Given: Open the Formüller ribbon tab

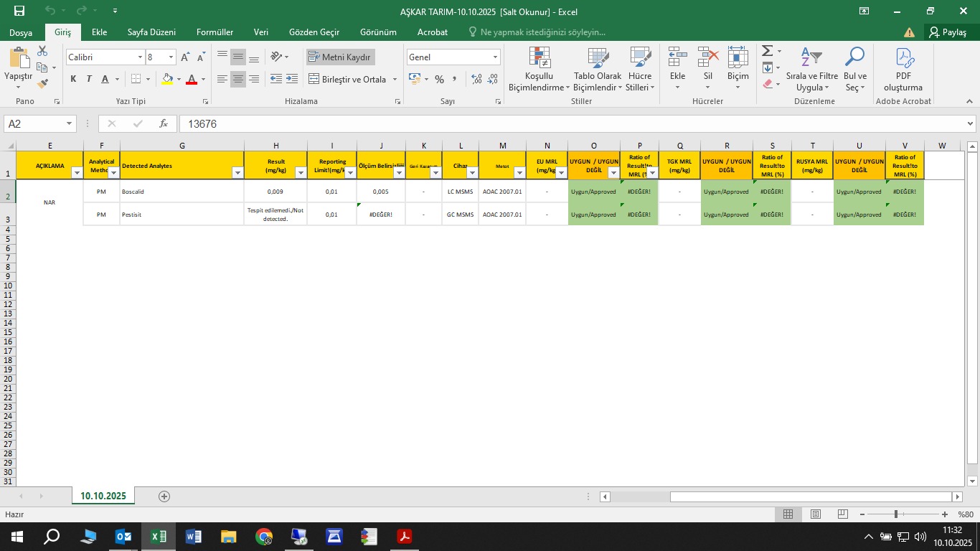Looking at the screenshot, I should [215, 32].
